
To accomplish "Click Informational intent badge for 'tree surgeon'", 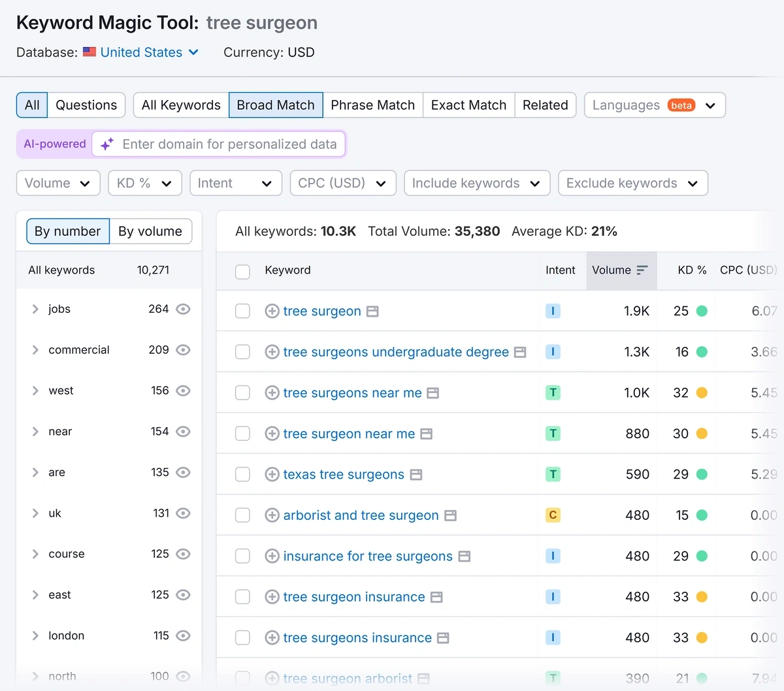I will pos(553,312).
